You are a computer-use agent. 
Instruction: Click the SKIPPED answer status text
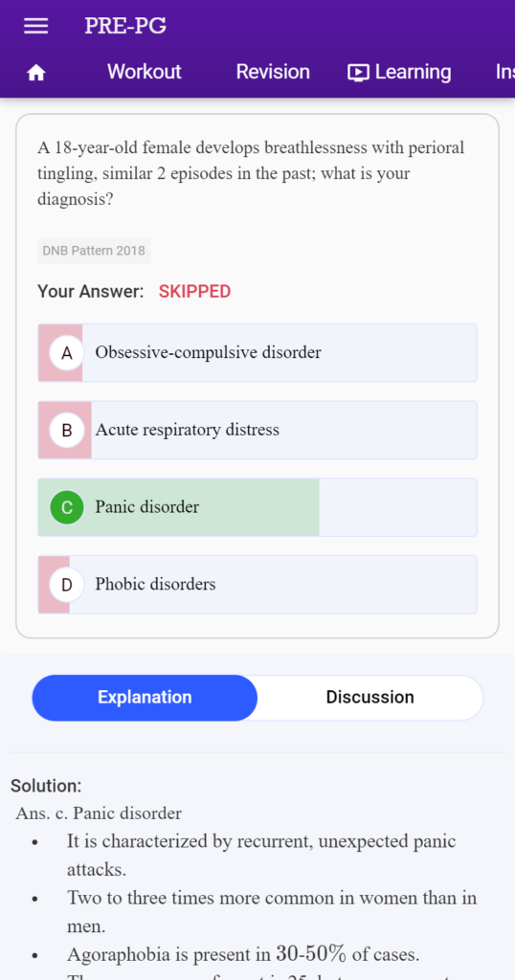[194, 291]
